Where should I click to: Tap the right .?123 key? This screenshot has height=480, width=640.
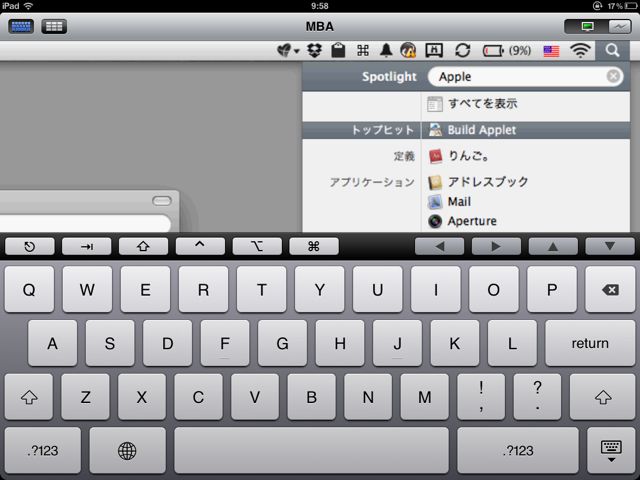[x=518, y=451]
